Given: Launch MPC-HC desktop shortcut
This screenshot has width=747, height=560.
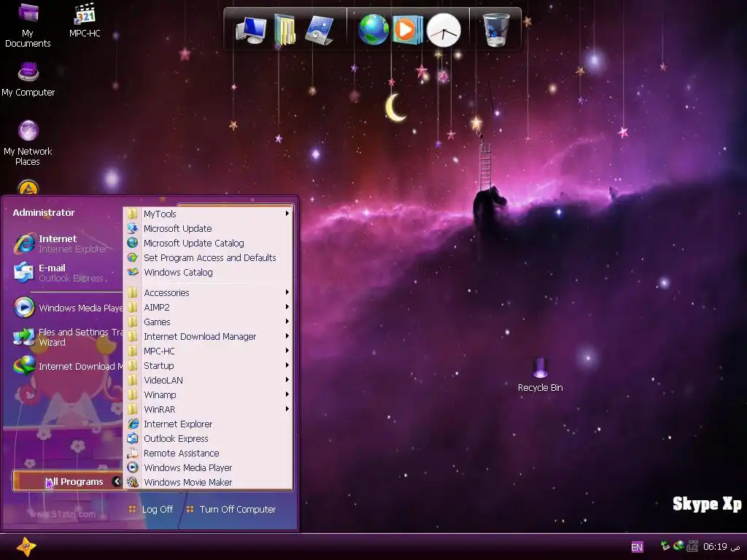Looking at the screenshot, I should tap(85, 20).
